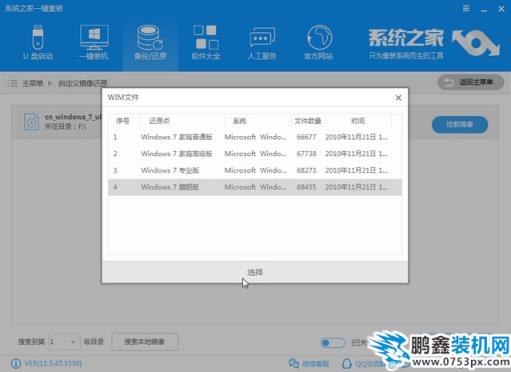The height and width of the screenshot is (372, 511).
Task: Click file count 68455 cell
Action: (x=306, y=187)
